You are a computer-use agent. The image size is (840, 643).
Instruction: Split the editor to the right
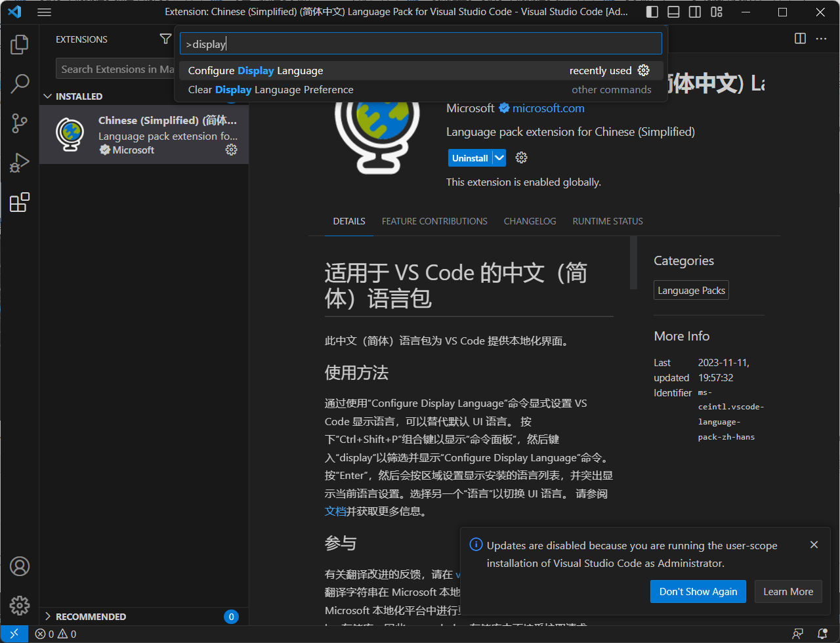[800, 39]
